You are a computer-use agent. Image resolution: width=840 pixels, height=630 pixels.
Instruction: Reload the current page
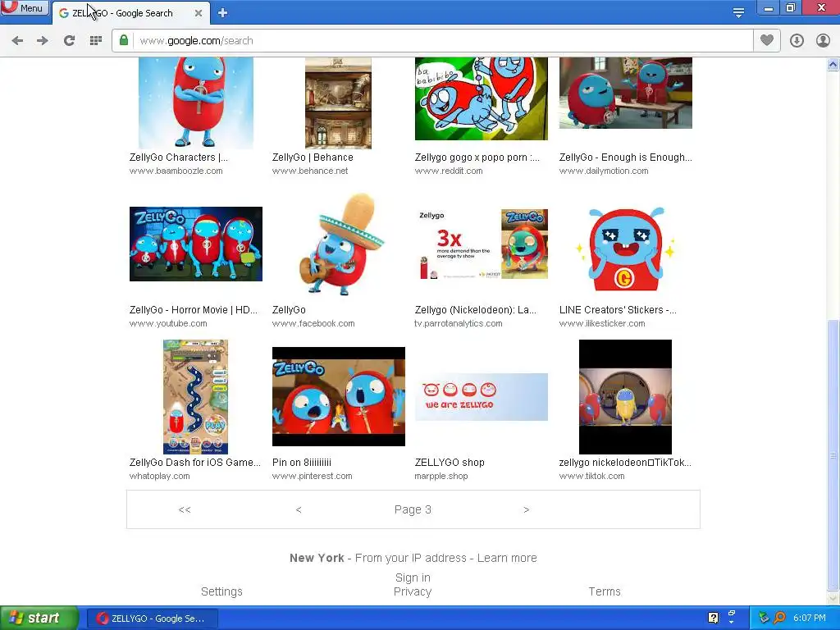click(x=69, y=41)
